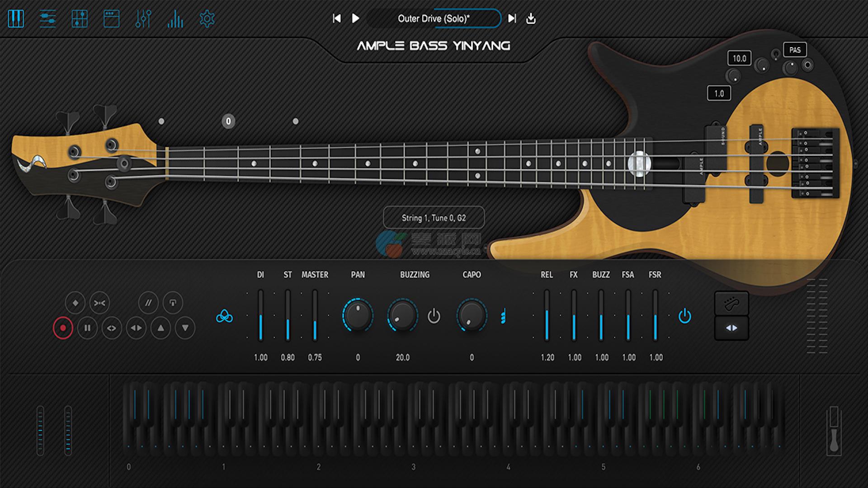Adjust the BUZZ slider

tap(601, 315)
